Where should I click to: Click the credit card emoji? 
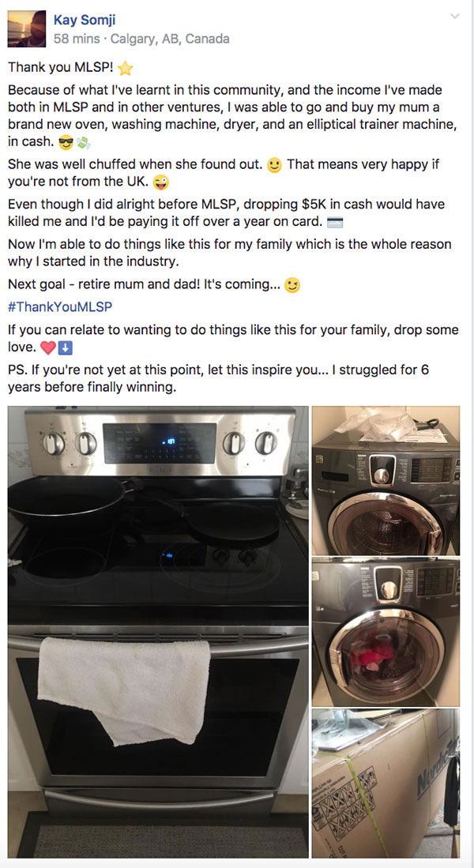(x=335, y=223)
